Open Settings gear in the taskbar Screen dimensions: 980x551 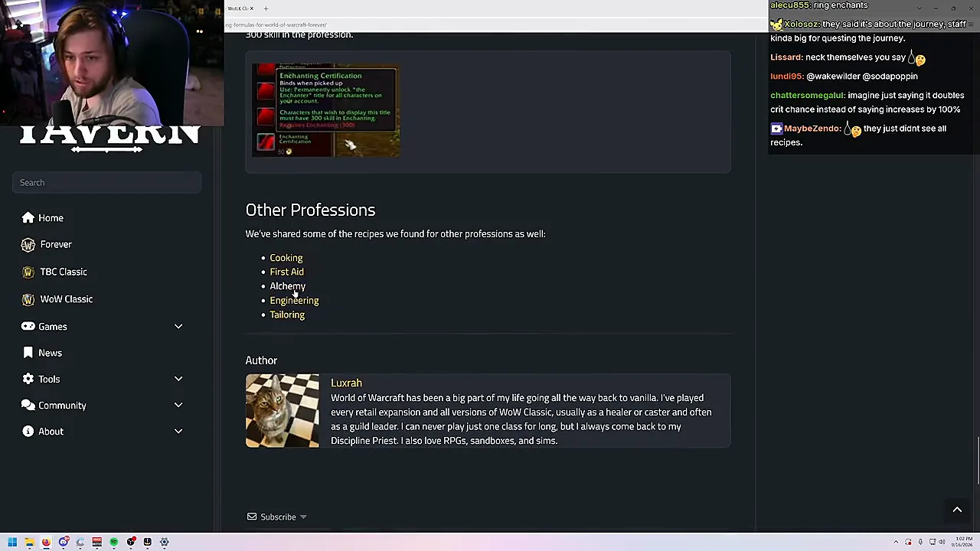164,542
